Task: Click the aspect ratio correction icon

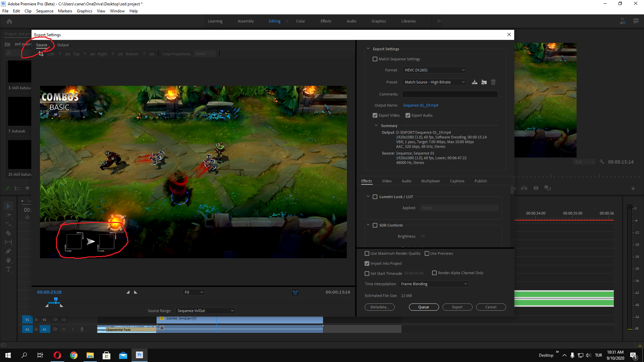Action: pos(295,292)
